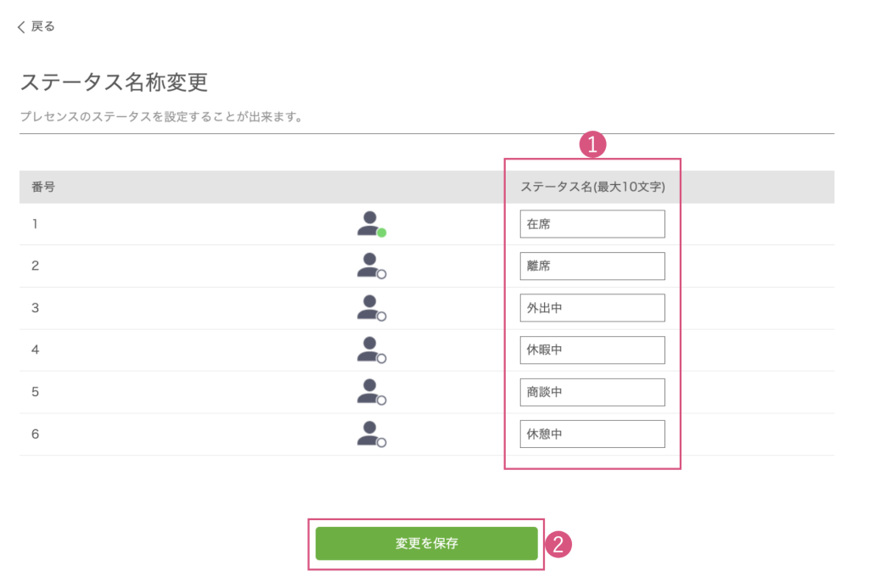Click the presence icon in row 2
The height and width of the screenshot is (588, 869).
coord(371,266)
